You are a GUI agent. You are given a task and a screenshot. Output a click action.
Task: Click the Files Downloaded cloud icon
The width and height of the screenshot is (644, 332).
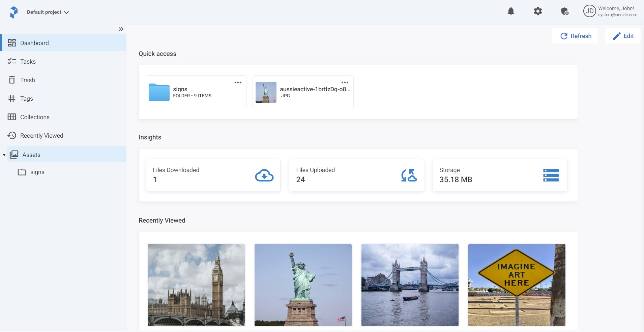coord(264,175)
